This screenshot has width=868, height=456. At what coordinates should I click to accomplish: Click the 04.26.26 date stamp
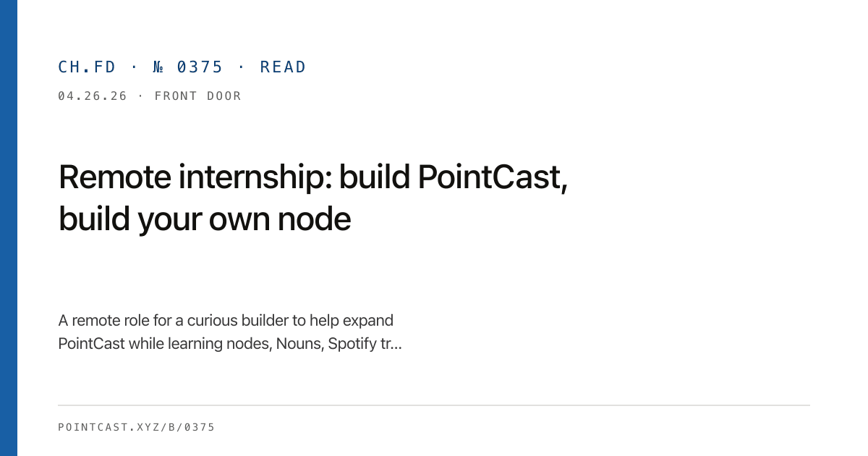(93, 96)
